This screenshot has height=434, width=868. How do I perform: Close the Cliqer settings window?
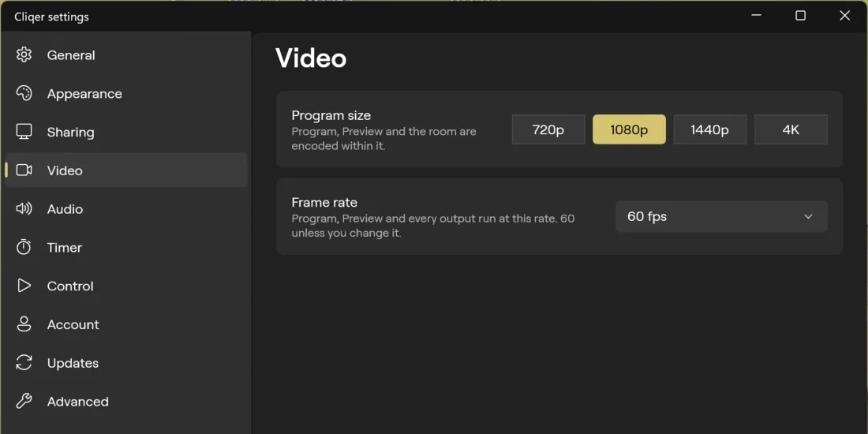[x=845, y=16]
